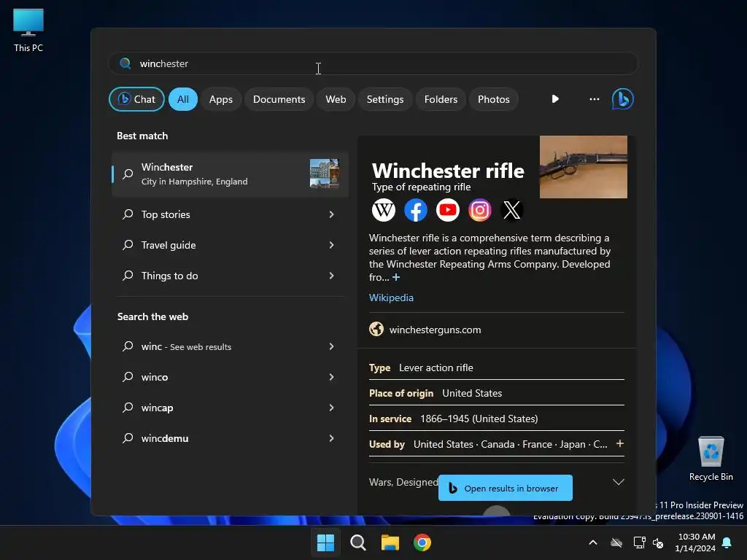Click the 1866–1945 (United States) value
Image resolution: width=747 pixels, height=560 pixels.
click(x=479, y=419)
